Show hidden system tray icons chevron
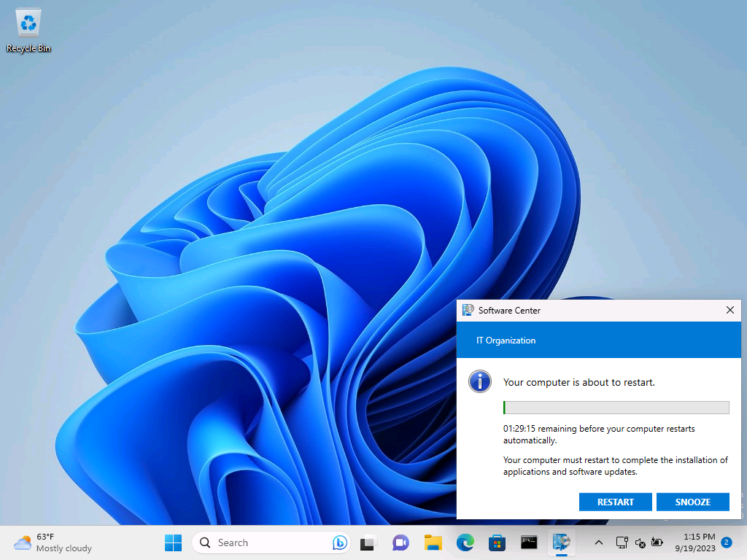Image resolution: width=747 pixels, height=560 pixels. [x=599, y=542]
